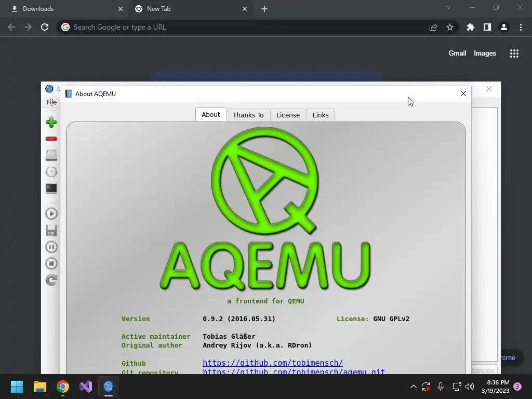Click the clock icon in AQEMU toolbar
The width and height of the screenshot is (532, 399).
(51, 171)
